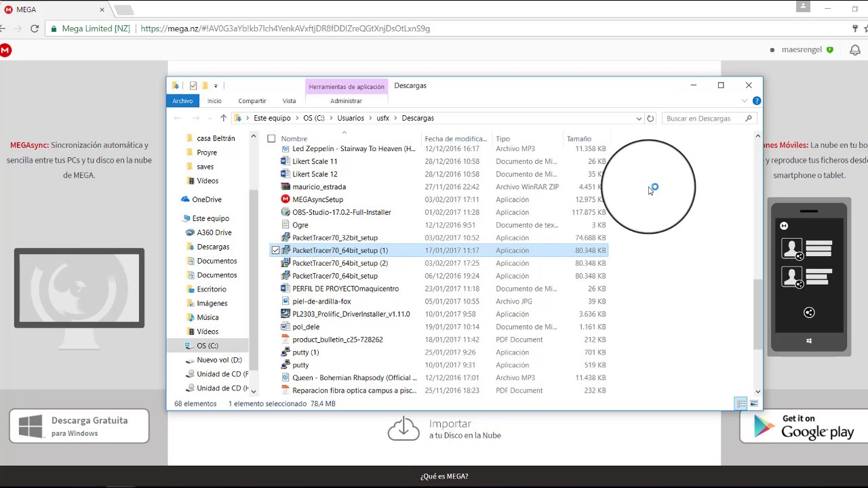The width and height of the screenshot is (868, 488).
Task: Click the Buscar en Descargas search field
Action: pyautogui.click(x=709, y=118)
